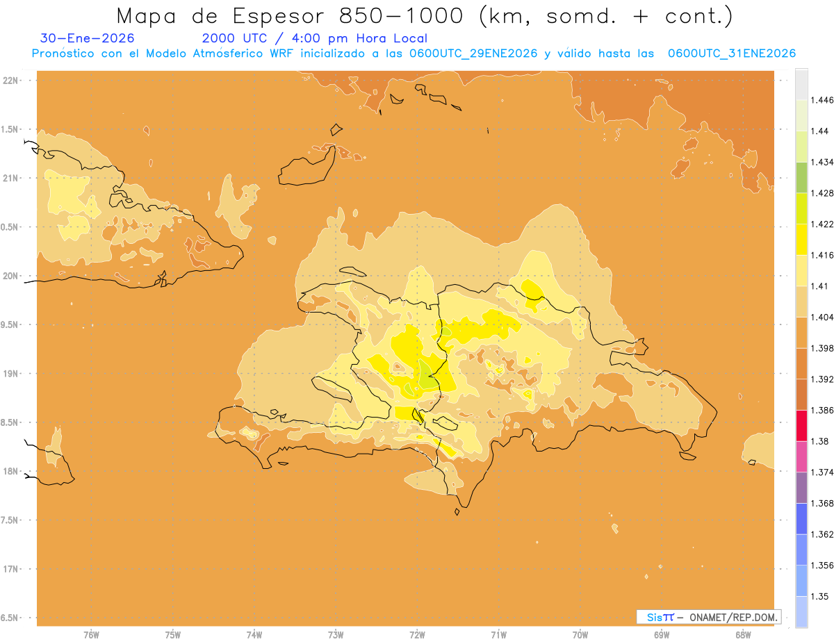Click the 1.428 legend value
The height and width of the screenshot is (644, 834).
pyautogui.click(x=821, y=193)
